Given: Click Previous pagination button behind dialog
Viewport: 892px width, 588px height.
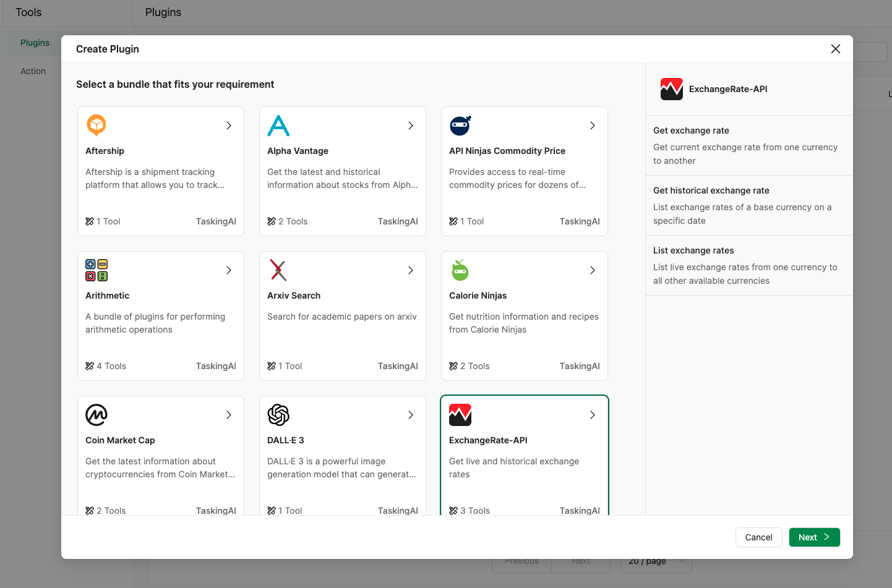Looking at the screenshot, I should pyautogui.click(x=521, y=563).
